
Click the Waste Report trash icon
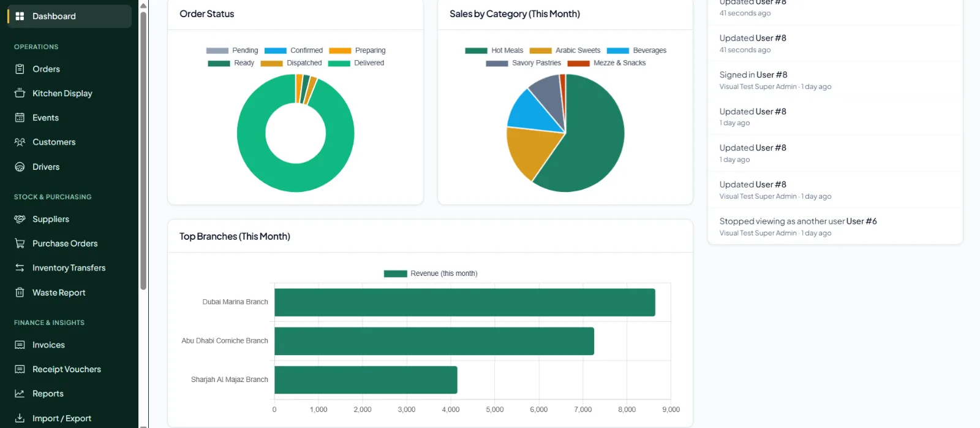(x=20, y=292)
